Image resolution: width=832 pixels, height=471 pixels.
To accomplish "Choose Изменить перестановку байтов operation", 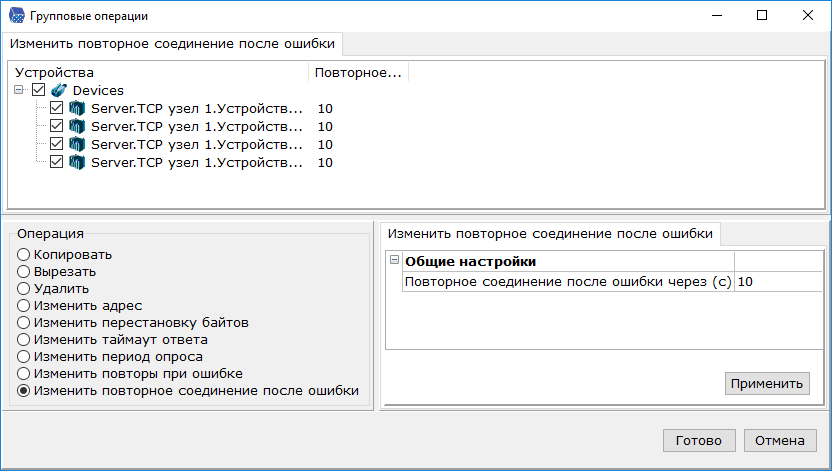I will (x=23, y=322).
